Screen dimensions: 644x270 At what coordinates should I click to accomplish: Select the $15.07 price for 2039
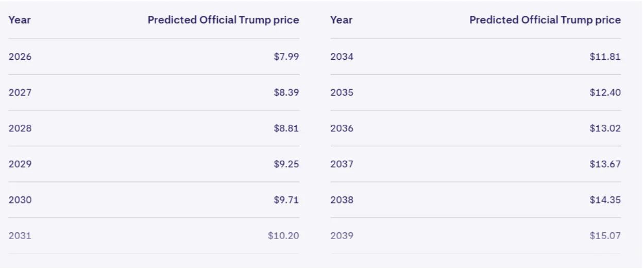tap(605, 236)
